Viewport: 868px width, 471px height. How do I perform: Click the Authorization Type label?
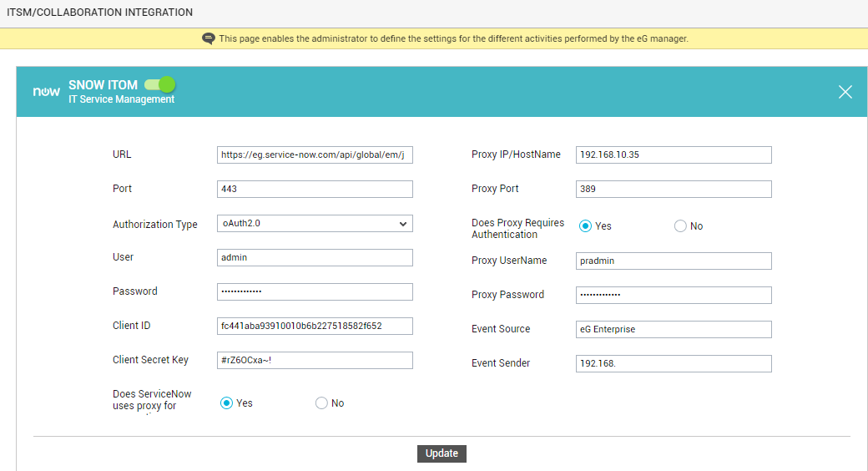pos(155,225)
